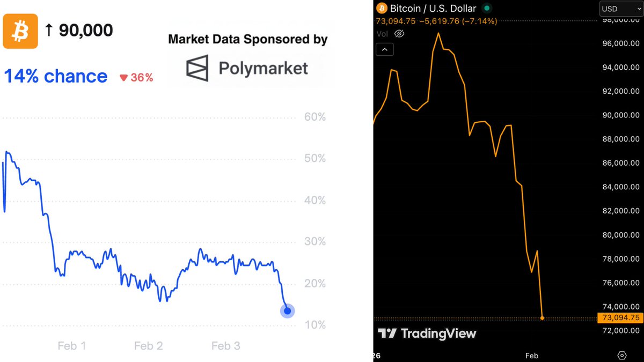The height and width of the screenshot is (362, 644).
Task: Click the small Bitcoin icon beside chart title
Action: (x=382, y=8)
